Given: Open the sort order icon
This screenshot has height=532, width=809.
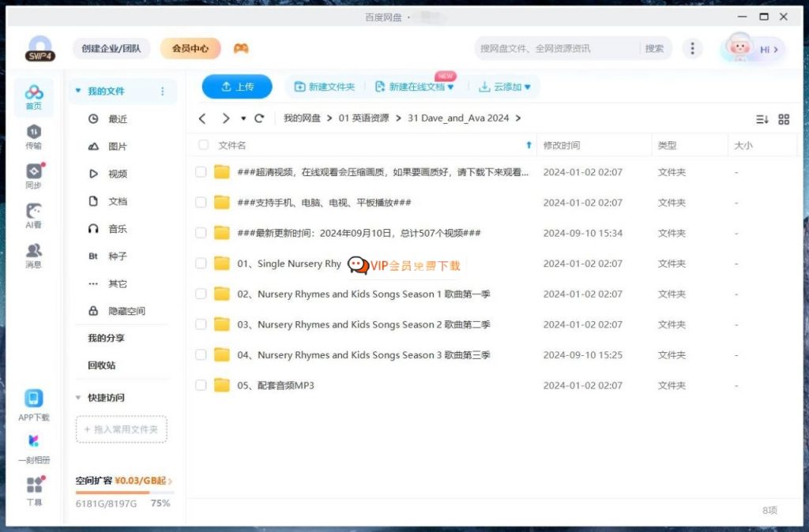Looking at the screenshot, I should tap(762, 120).
